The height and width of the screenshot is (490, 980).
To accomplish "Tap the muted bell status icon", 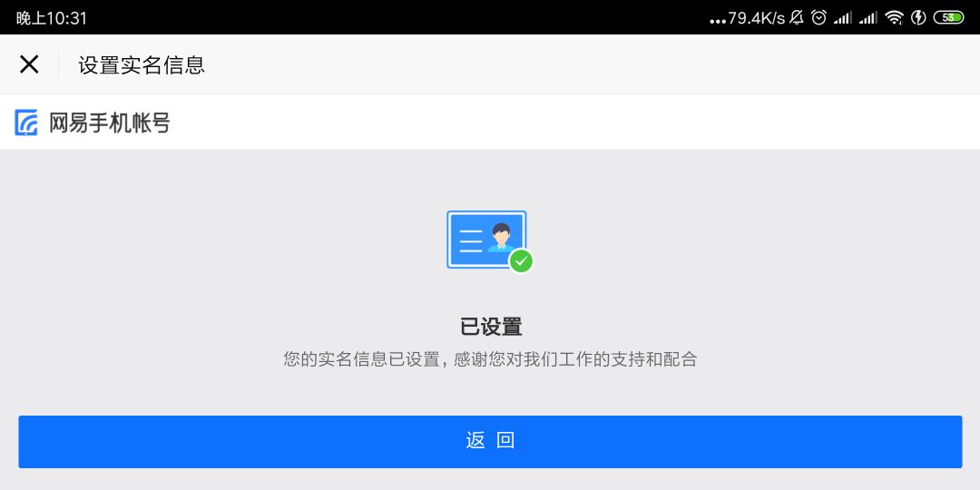I will point(797,17).
